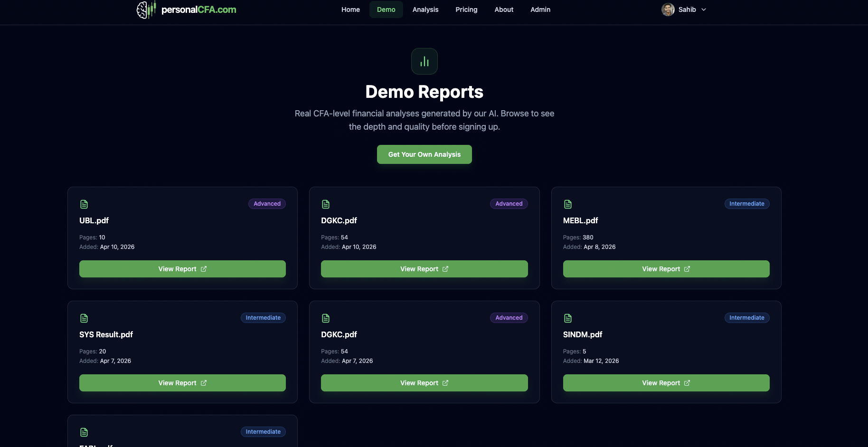Click 'Added: Apr 8, 2026' text

(x=589, y=247)
